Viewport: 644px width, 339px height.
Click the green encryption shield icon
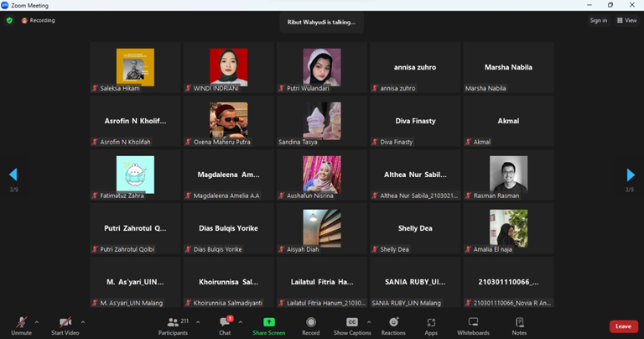tap(9, 20)
